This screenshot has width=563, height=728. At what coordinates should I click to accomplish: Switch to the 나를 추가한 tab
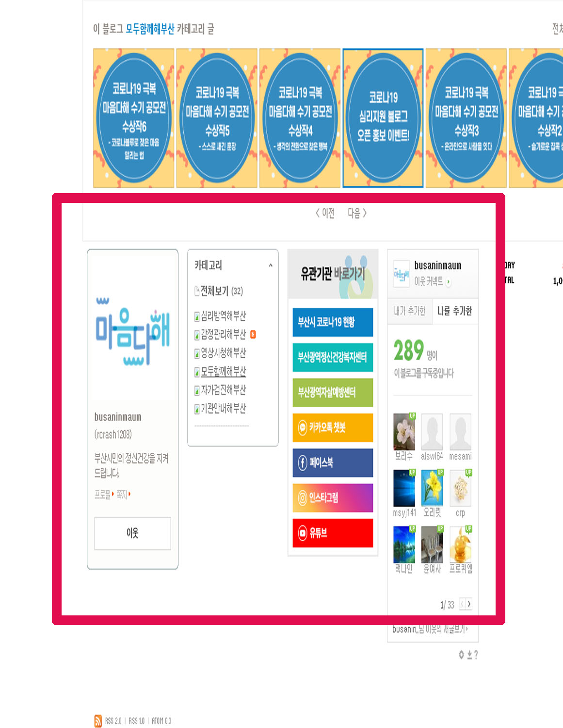(454, 311)
